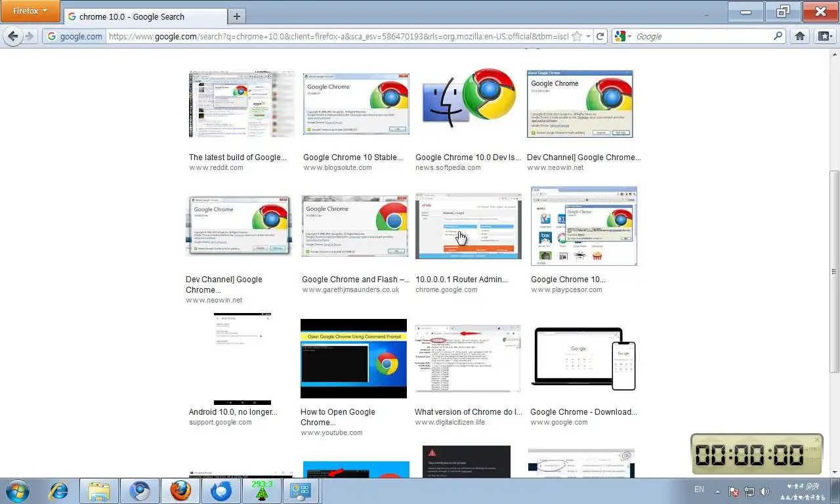Click the www.garethjmsaunders.co.uk source text

pos(350,289)
